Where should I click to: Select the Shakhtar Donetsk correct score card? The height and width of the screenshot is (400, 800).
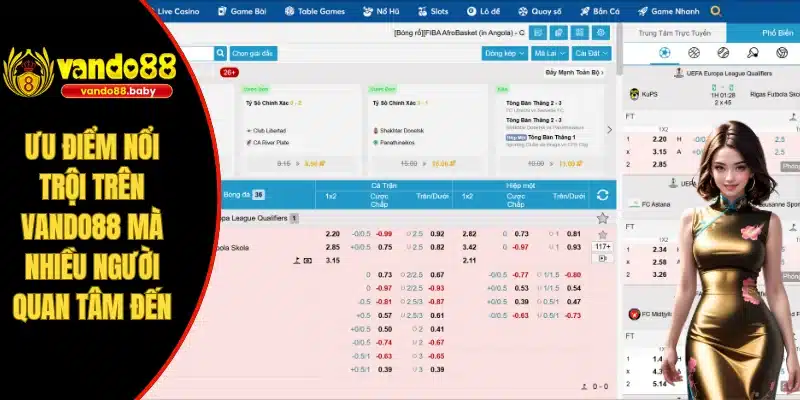pos(428,130)
